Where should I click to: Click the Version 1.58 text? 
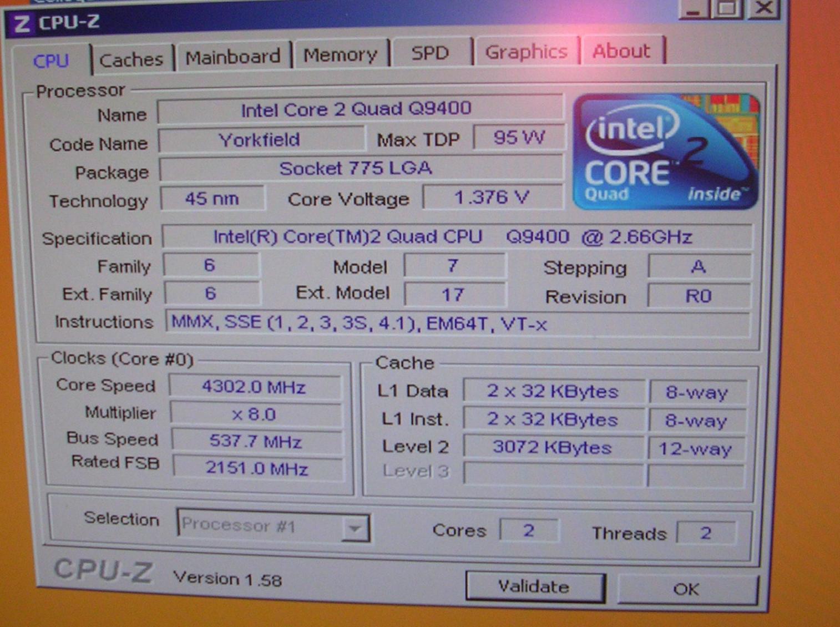227,579
